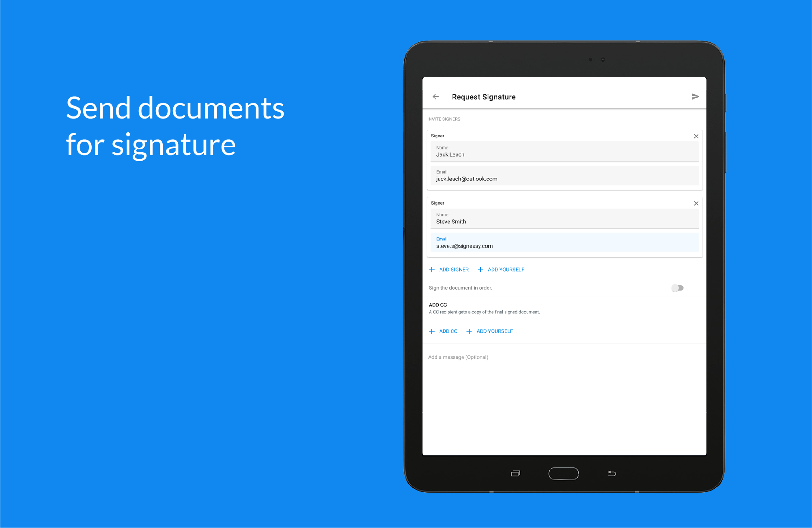Tap the back arrow in Request Signature header
812x528 pixels.
click(436, 97)
